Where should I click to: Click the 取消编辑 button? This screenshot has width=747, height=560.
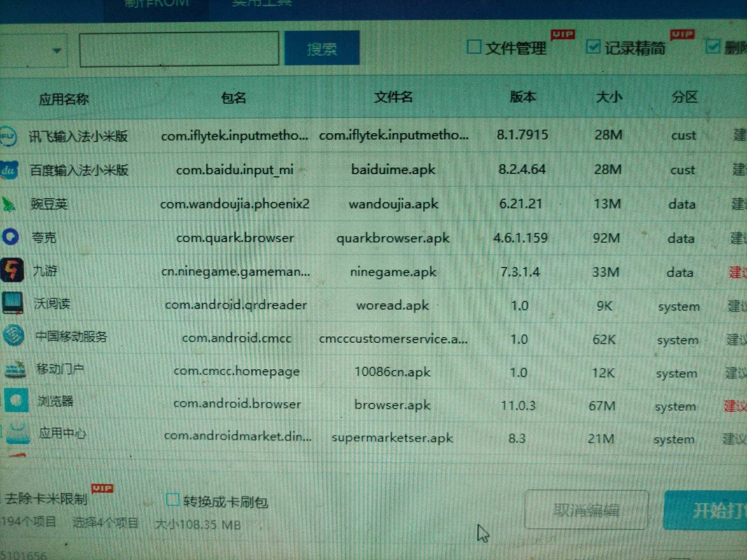[587, 510]
